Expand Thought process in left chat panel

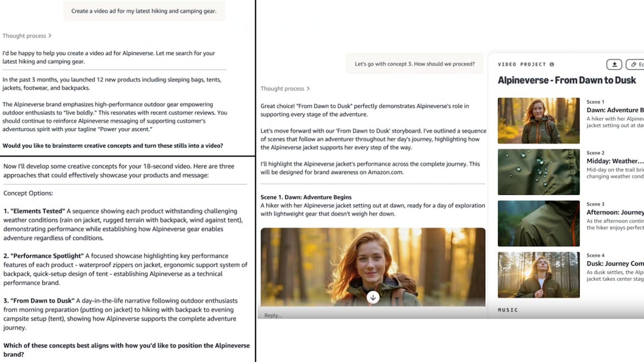pyautogui.click(x=27, y=36)
